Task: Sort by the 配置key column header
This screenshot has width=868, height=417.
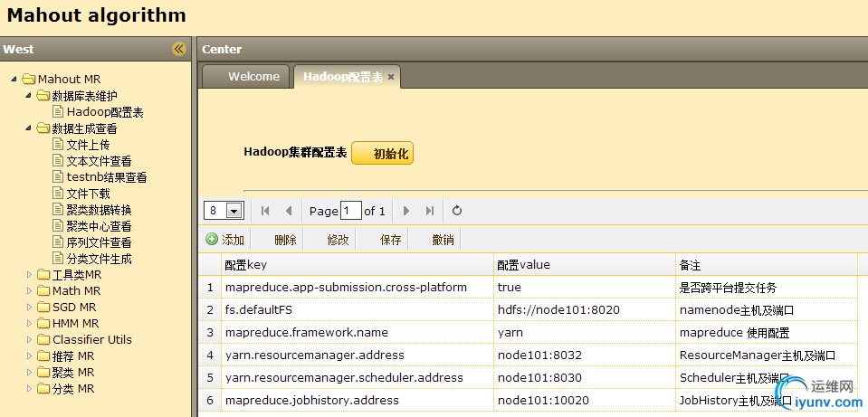Action: tap(357, 265)
